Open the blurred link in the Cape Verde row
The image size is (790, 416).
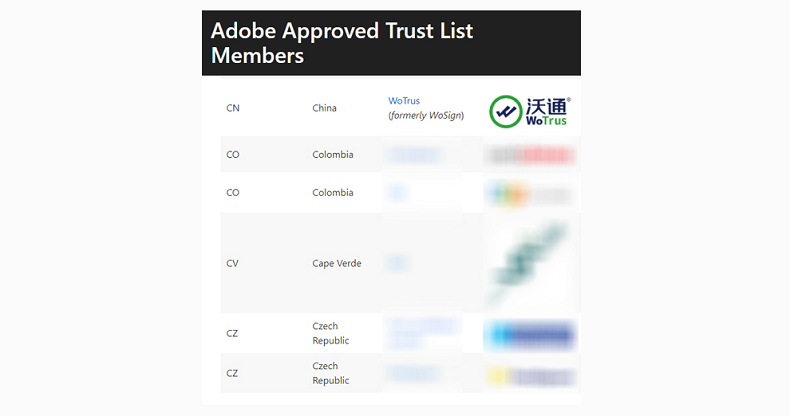(398, 263)
